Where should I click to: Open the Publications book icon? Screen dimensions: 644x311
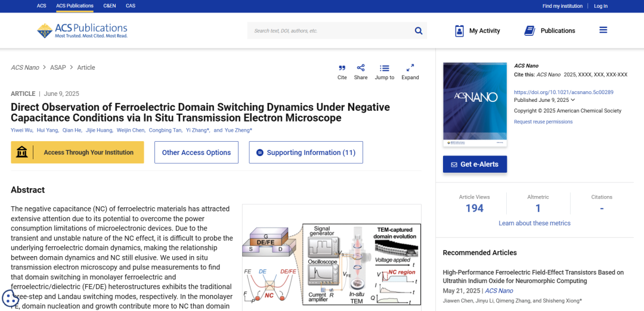click(x=530, y=31)
